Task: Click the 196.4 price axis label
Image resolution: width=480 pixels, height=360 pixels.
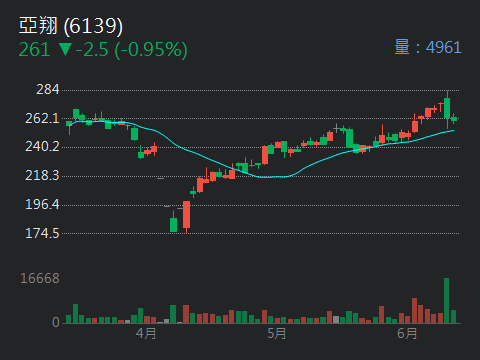Action: (42, 204)
